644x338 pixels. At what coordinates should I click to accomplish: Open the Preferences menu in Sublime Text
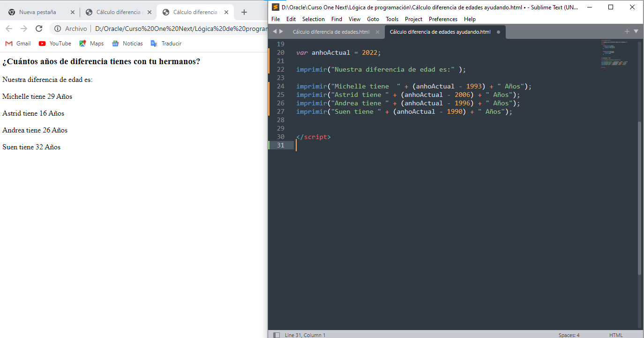point(443,19)
